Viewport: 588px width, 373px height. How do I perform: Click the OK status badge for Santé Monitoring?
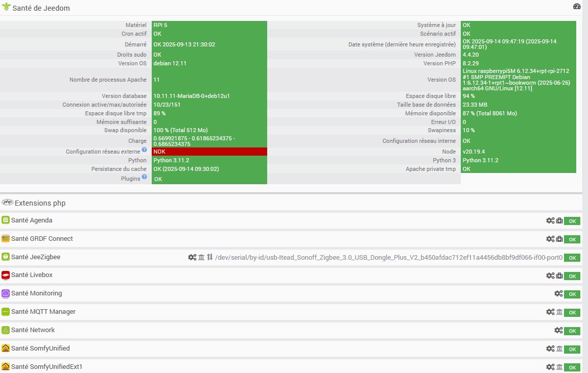(572, 294)
